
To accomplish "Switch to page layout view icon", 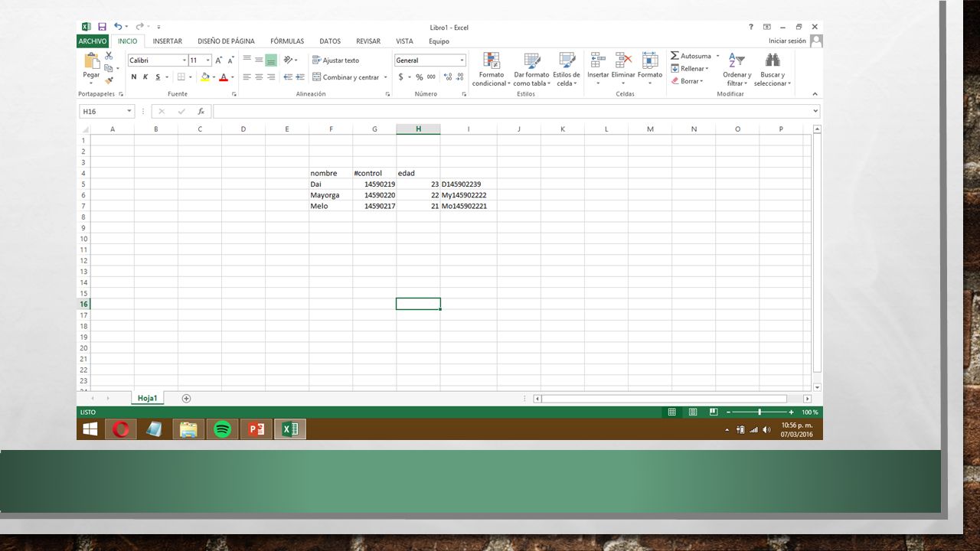I will pos(693,412).
